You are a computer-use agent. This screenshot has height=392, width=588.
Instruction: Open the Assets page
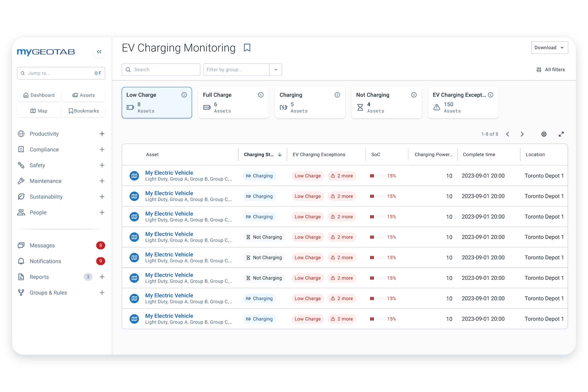click(83, 95)
